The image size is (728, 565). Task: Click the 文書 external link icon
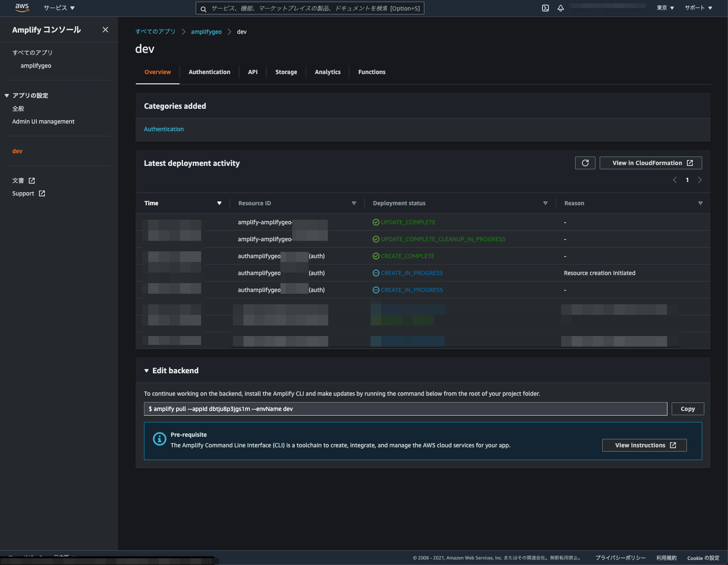32,181
